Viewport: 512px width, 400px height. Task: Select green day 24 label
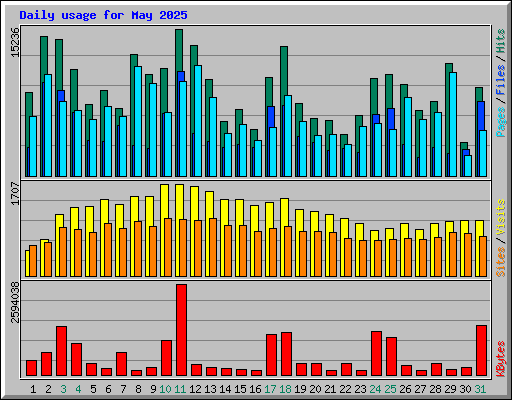pyautogui.click(x=375, y=389)
